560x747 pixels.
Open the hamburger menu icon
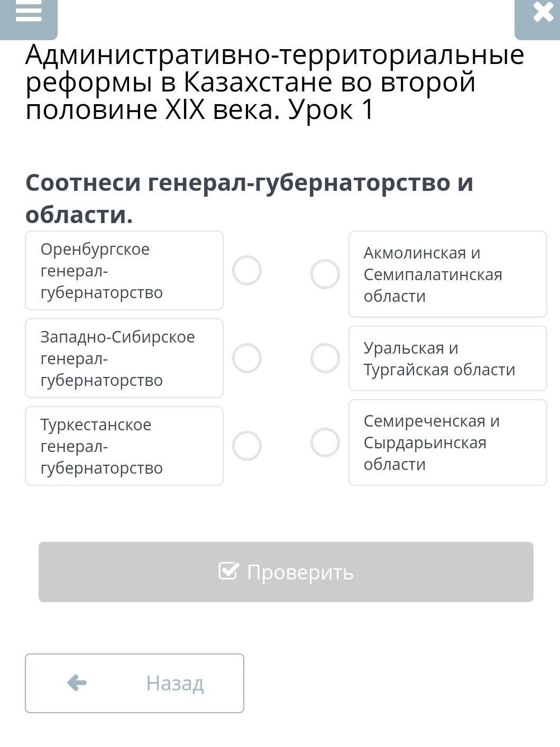tap(29, 13)
